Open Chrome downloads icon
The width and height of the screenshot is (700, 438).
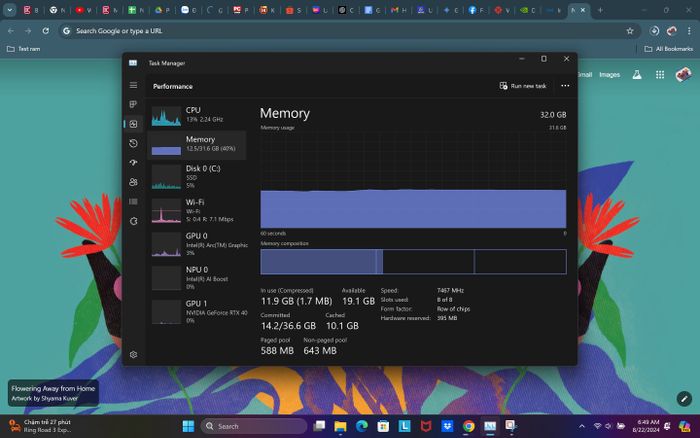(654, 31)
